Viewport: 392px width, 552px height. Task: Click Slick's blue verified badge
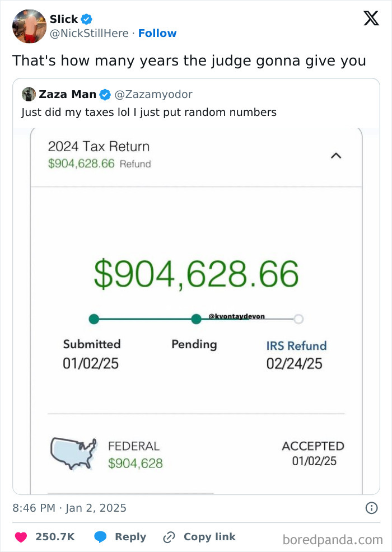click(86, 19)
